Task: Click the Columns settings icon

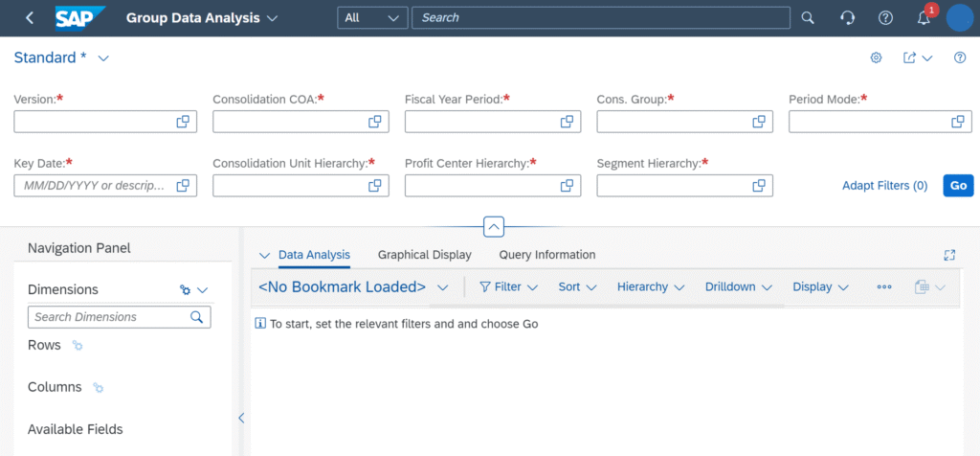Action: point(99,388)
